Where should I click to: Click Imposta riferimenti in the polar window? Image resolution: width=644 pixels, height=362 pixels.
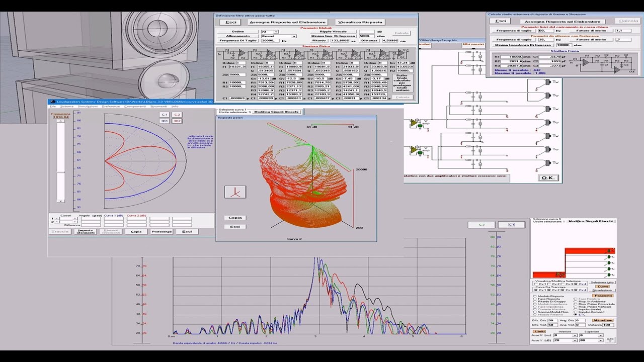[86, 232]
